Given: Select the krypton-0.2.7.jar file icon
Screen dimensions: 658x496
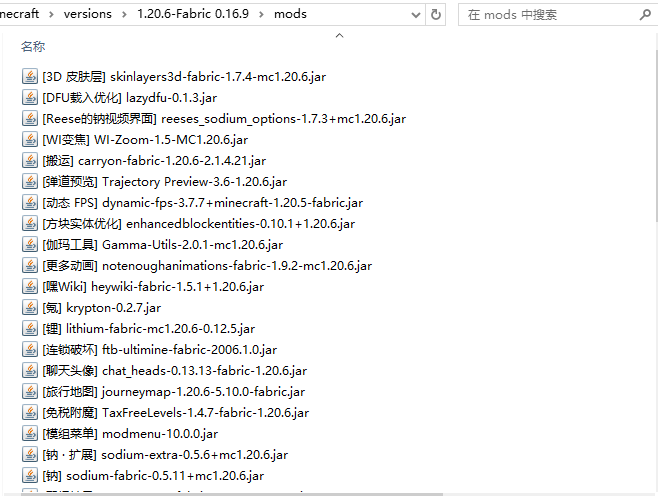Looking at the screenshot, I should [29, 307].
